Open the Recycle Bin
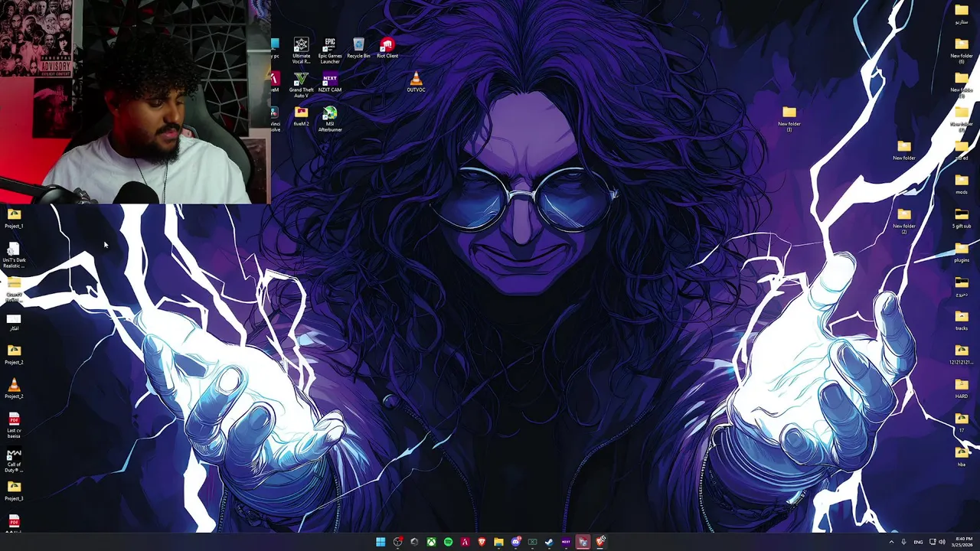980x551 pixels. [358, 48]
